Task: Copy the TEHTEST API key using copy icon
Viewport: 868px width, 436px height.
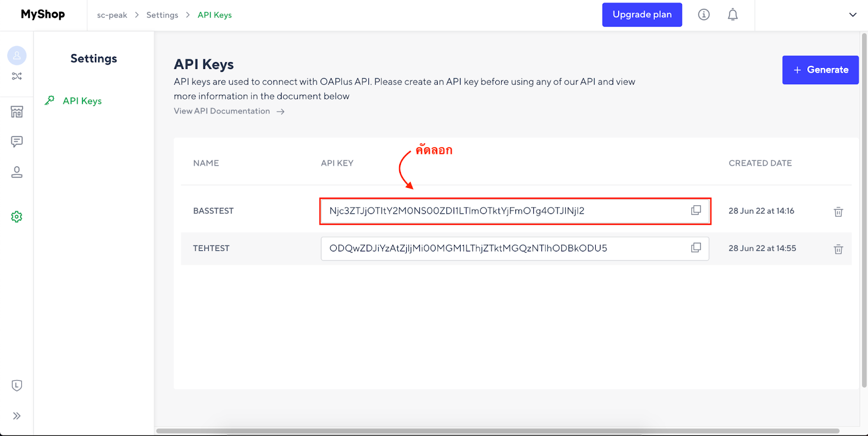Action: tap(695, 248)
